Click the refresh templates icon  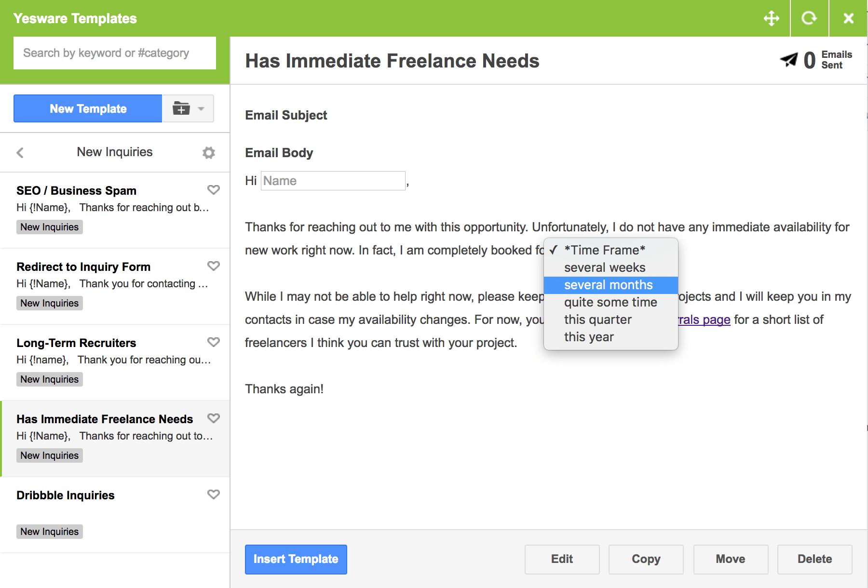(809, 18)
